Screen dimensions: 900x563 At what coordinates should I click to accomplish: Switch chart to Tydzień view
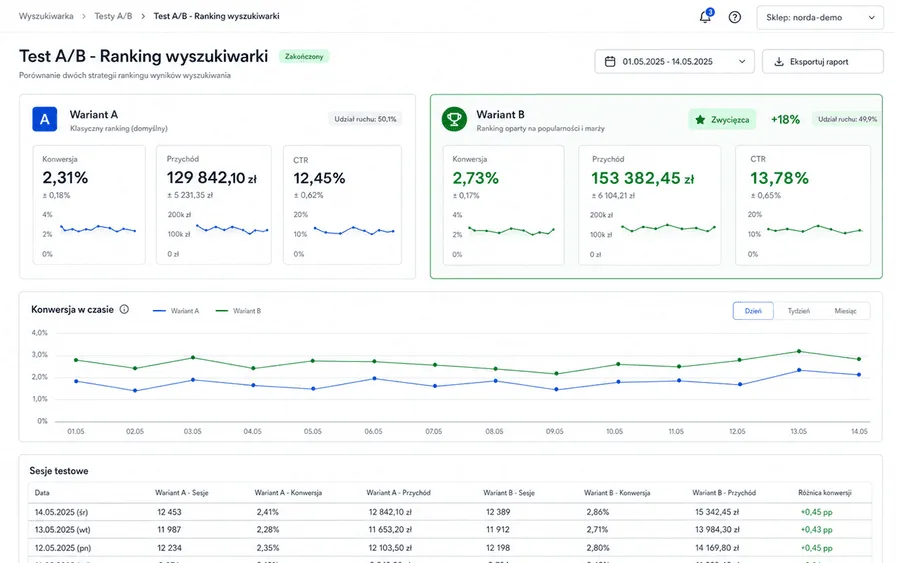click(x=798, y=311)
